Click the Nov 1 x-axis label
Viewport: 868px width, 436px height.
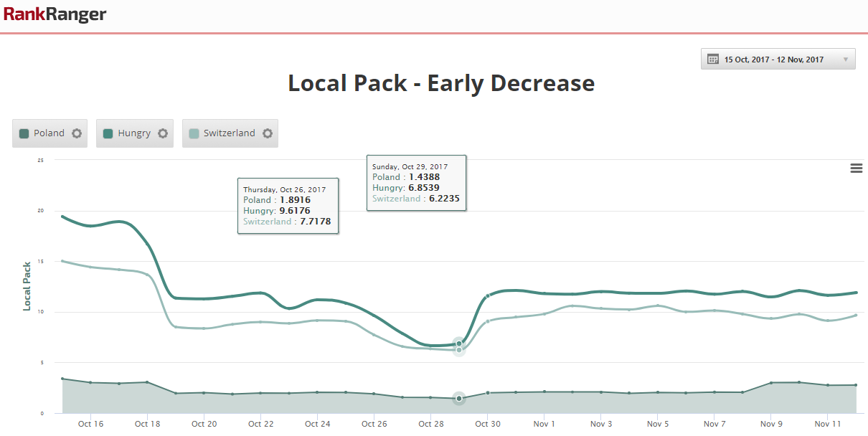544,424
